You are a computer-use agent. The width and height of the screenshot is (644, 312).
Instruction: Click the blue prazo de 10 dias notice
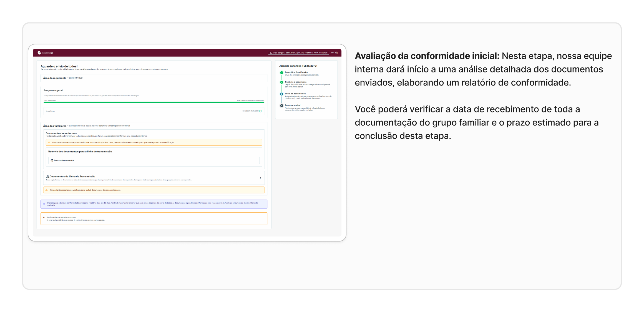click(x=154, y=204)
